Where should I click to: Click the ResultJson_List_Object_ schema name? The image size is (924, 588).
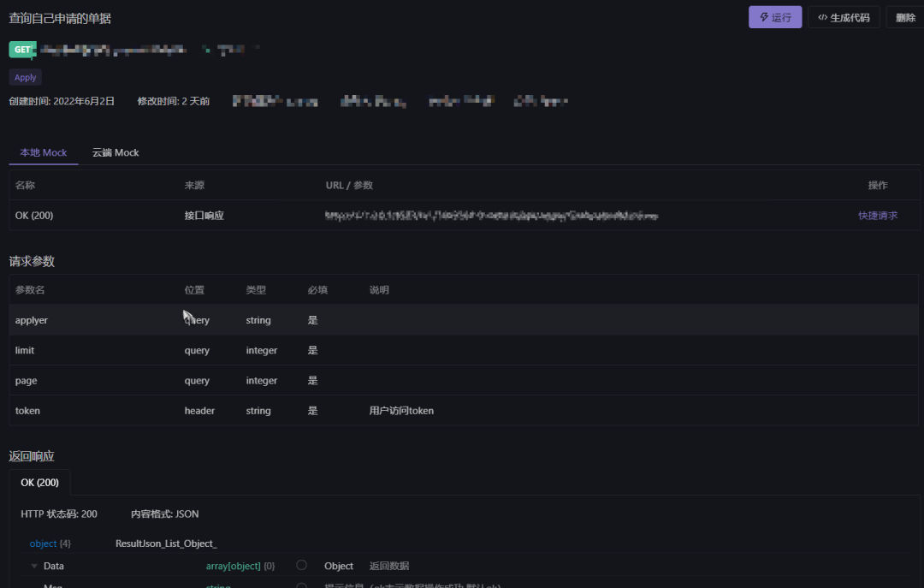tap(166, 543)
